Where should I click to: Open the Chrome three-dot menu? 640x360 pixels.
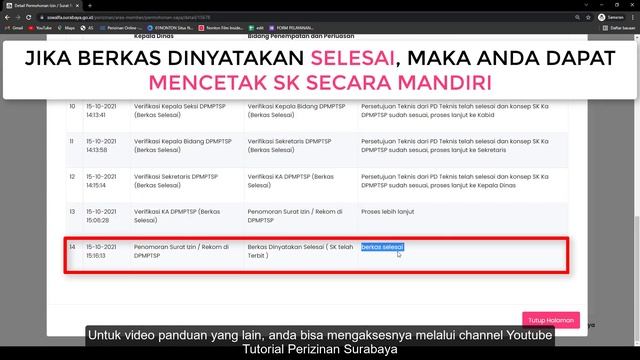pos(633,18)
